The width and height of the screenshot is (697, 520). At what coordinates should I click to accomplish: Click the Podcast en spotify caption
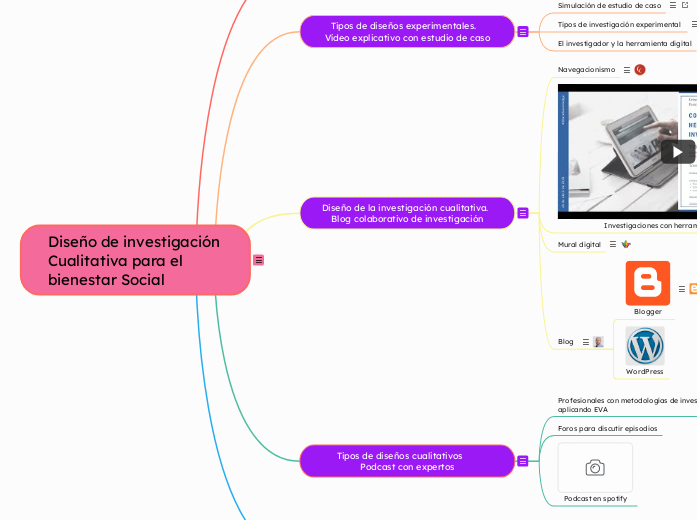pos(595,499)
